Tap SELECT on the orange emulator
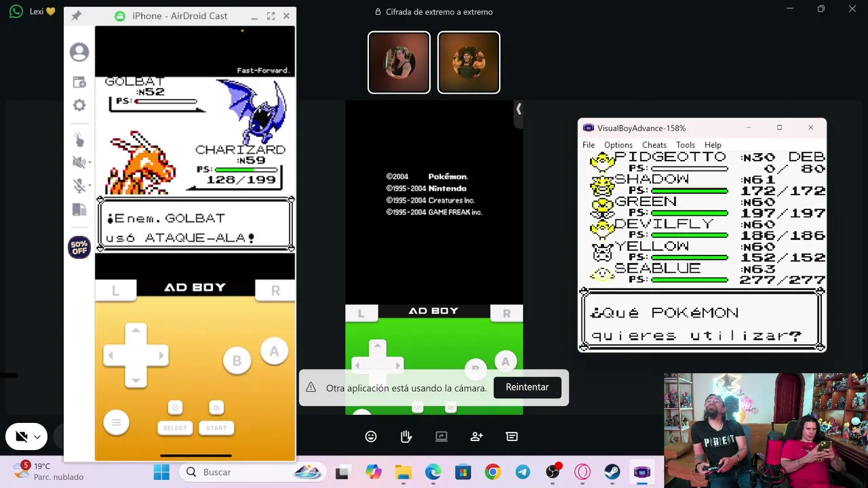The height and width of the screenshot is (488, 868). [x=175, y=428]
